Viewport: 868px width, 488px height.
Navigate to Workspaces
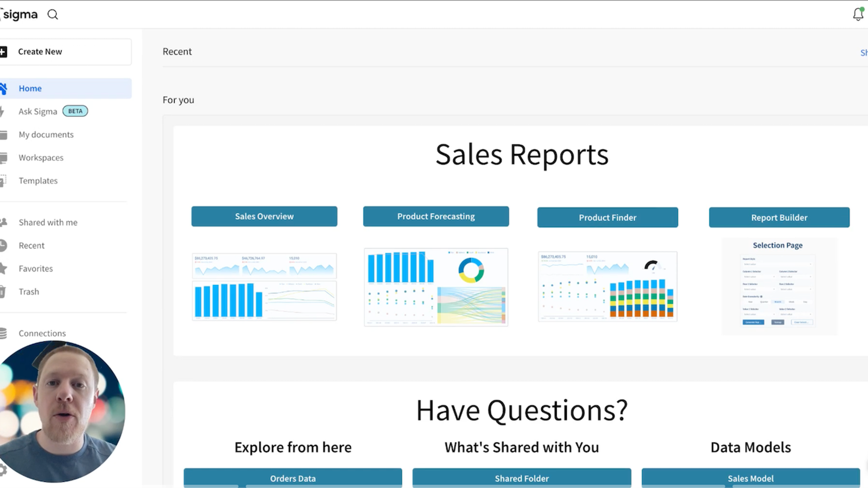pyautogui.click(x=41, y=158)
